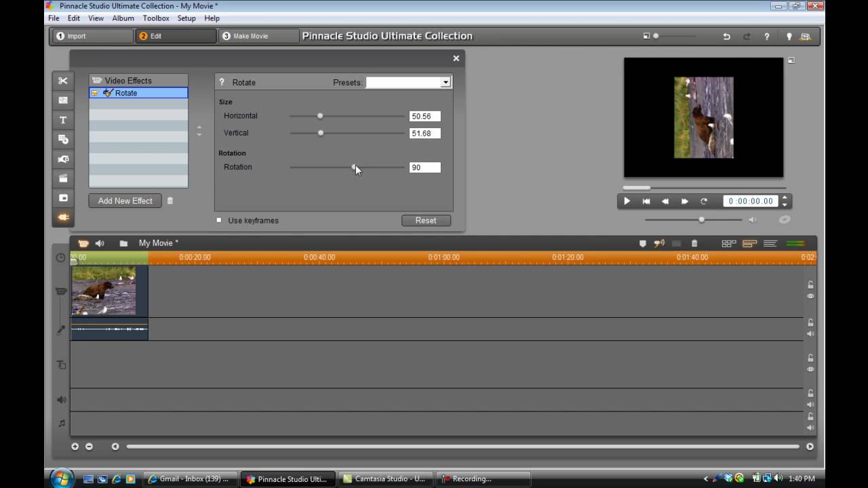
Task: Click the effect list reorder arrows
Action: coord(199,131)
